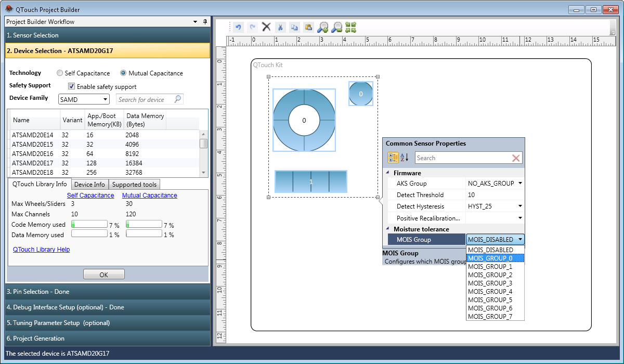Viewport: 624px width, 364px height.
Task: Cut the selection using the scissors icon
Action: pyautogui.click(x=280, y=27)
